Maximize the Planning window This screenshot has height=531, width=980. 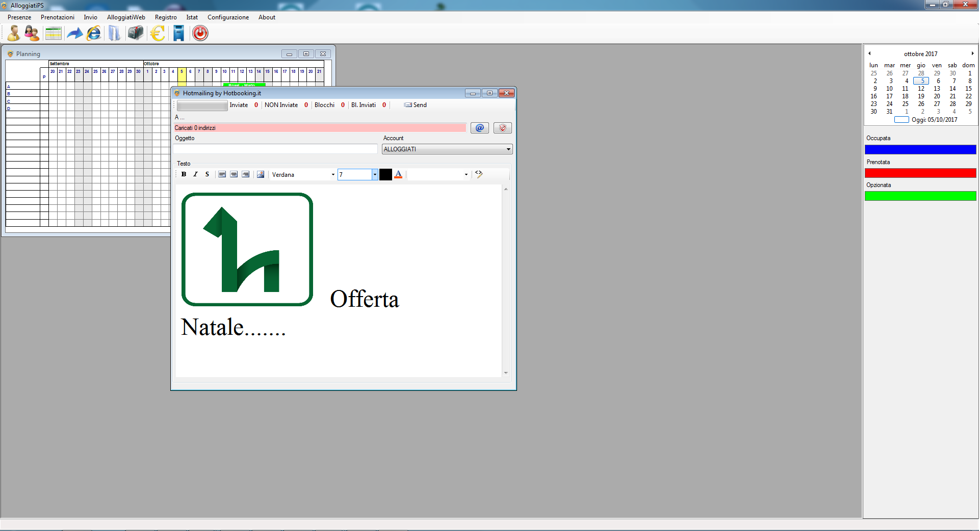(x=306, y=54)
